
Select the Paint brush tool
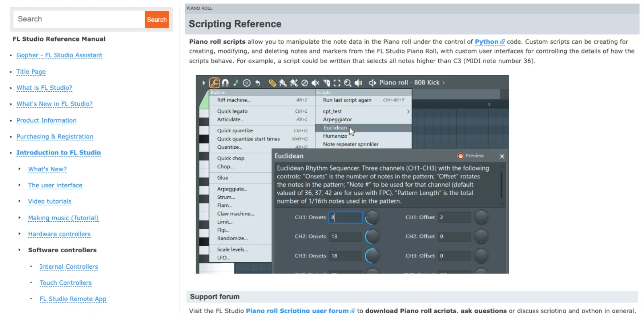pyautogui.click(x=283, y=83)
